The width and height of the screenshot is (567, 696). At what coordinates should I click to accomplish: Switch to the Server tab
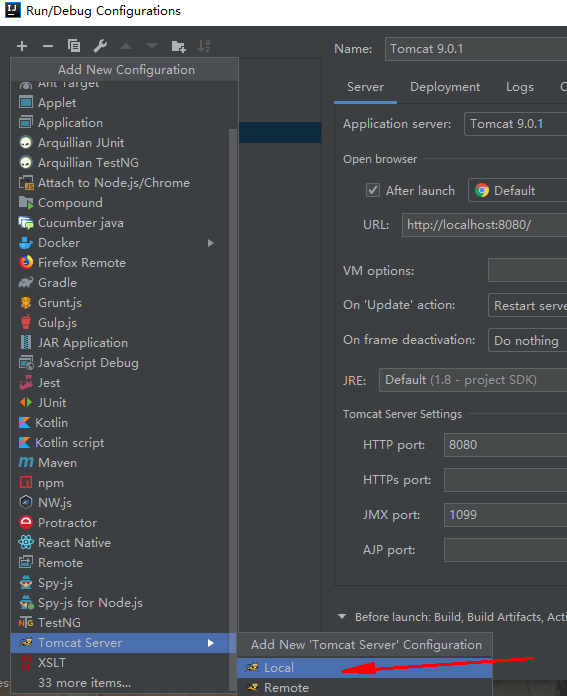[x=365, y=87]
